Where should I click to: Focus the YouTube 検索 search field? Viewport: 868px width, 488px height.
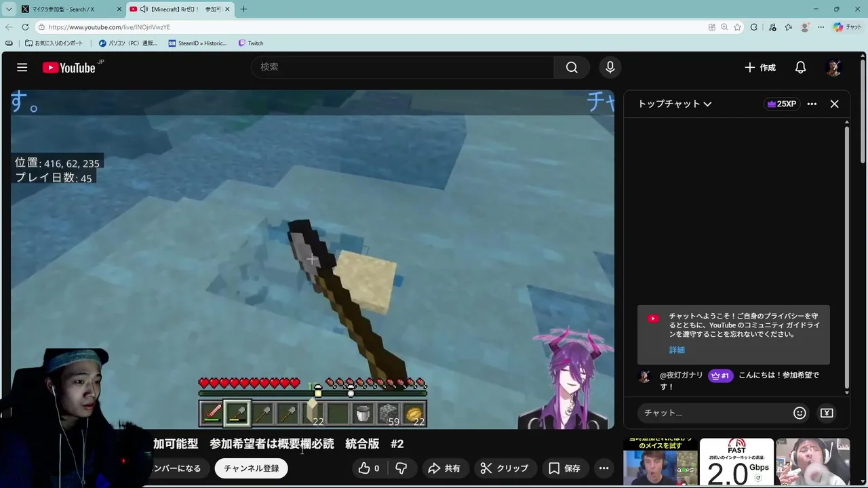click(x=403, y=67)
